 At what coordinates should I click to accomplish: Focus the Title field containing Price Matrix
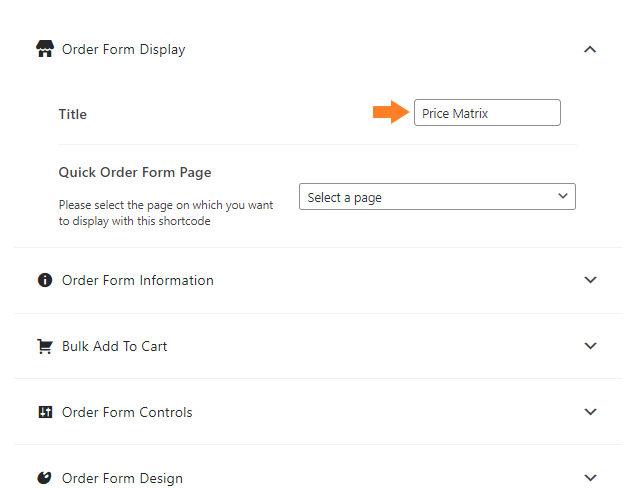[487, 112]
